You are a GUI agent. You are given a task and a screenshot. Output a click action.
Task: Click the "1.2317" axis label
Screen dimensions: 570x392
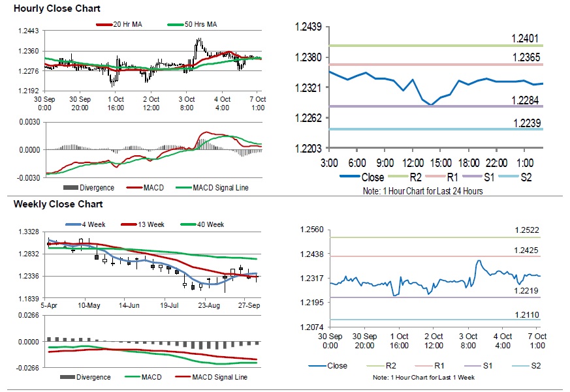311,279
